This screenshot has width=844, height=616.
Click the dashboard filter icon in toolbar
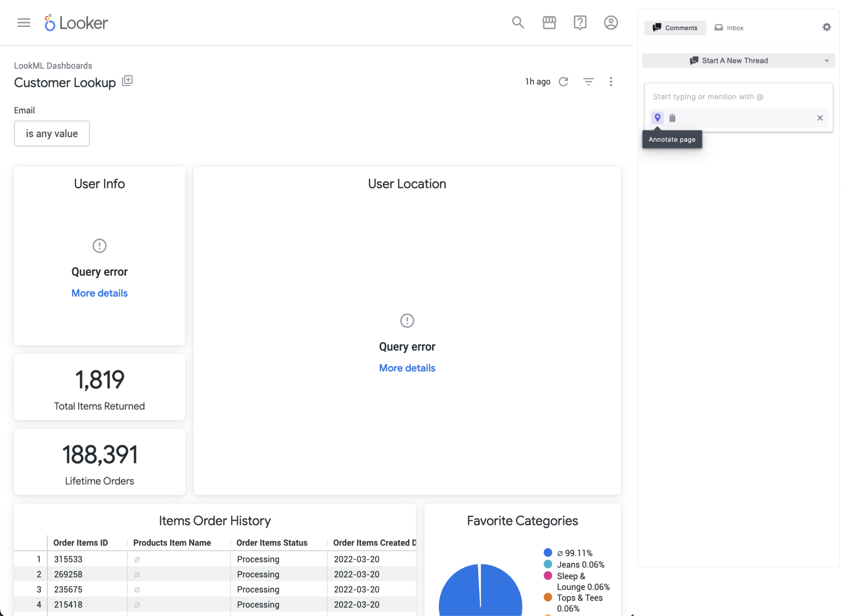tap(588, 82)
